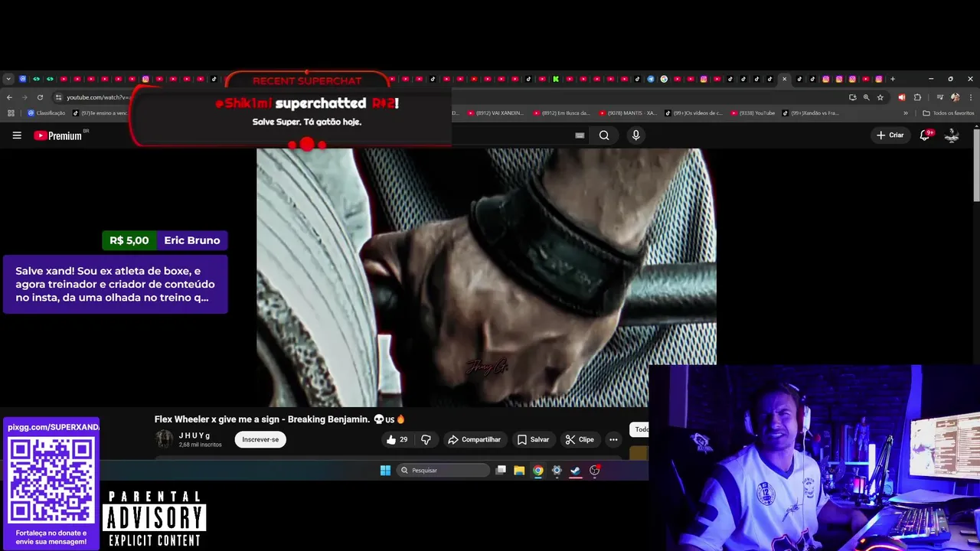Open '(99+)Xandão vs Fra...' bookmark

(811, 113)
